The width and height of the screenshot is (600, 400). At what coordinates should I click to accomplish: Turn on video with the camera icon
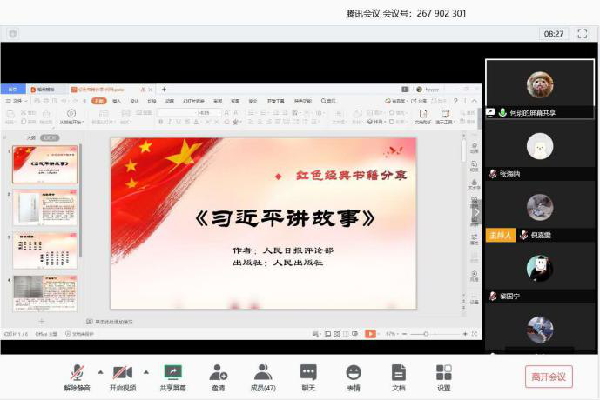click(122, 376)
